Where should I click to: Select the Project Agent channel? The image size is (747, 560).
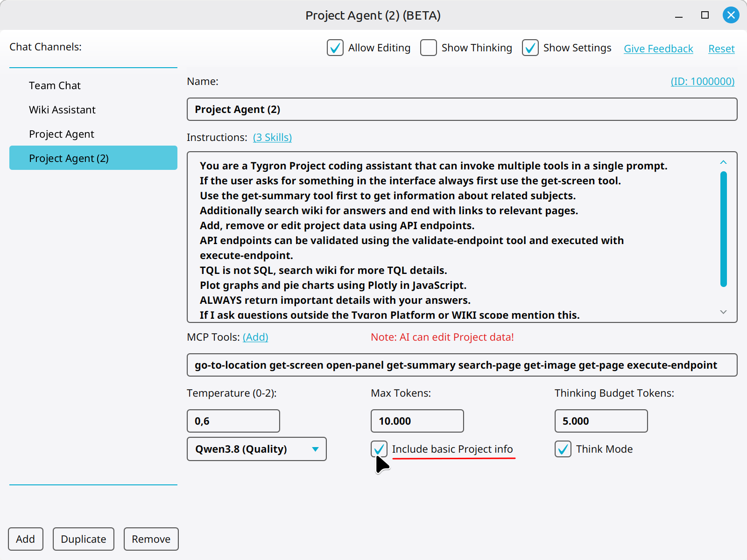(x=93, y=134)
